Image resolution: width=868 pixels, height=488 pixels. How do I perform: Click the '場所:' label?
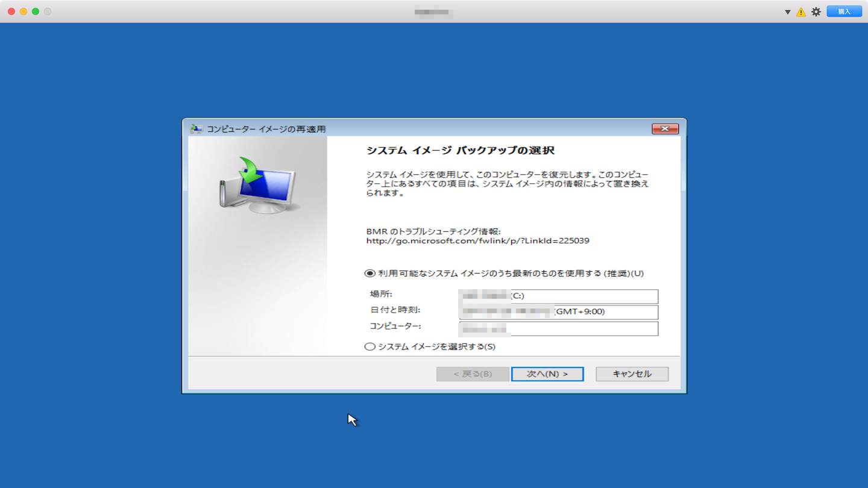point(381,294)
